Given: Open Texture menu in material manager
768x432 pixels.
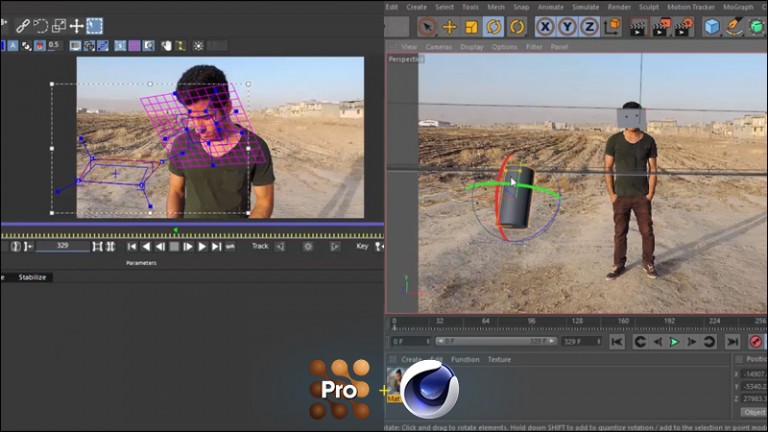Looking at the screenshot, I should (x=499, y=360).
